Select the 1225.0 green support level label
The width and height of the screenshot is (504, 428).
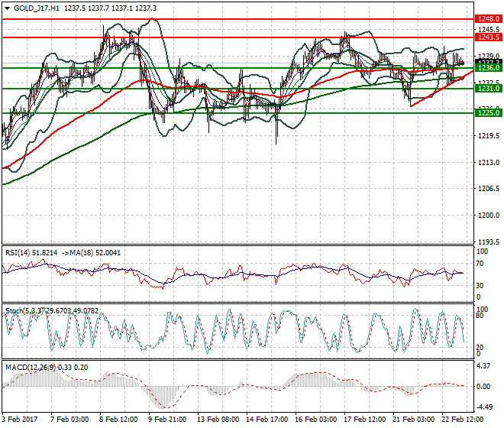(x=488, y=113)
